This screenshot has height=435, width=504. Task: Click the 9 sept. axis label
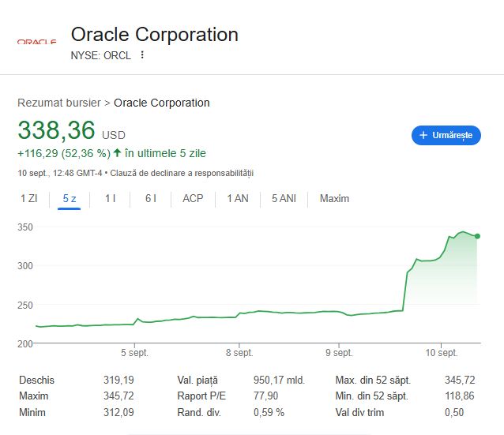coord(339,353)
